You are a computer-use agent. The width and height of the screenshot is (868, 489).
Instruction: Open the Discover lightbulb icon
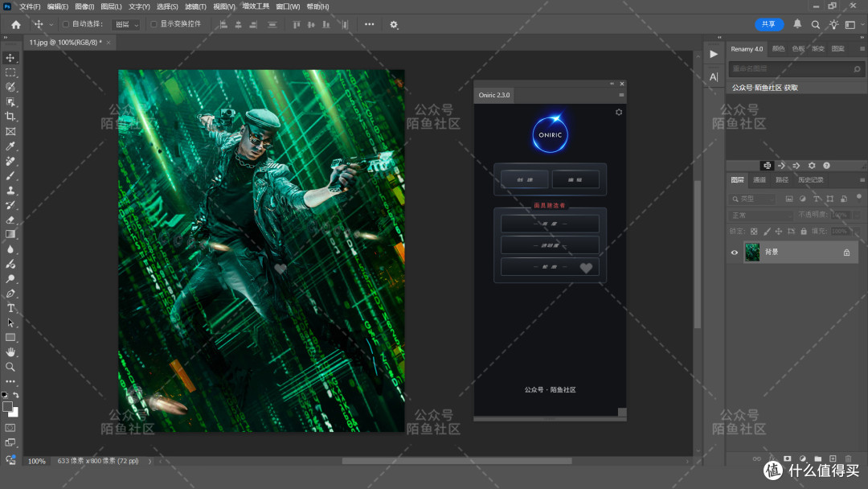point(833,24)
